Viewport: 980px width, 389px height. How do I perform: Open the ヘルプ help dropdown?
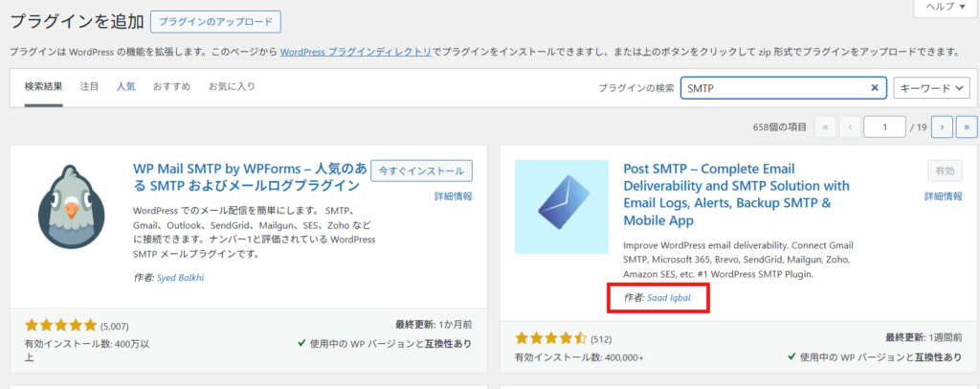coord(944,7)
